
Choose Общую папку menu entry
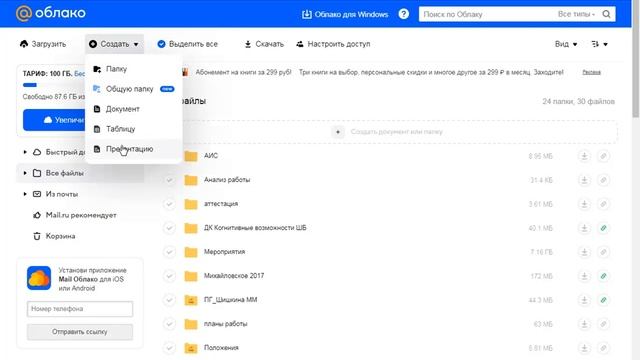pos(134,89)
